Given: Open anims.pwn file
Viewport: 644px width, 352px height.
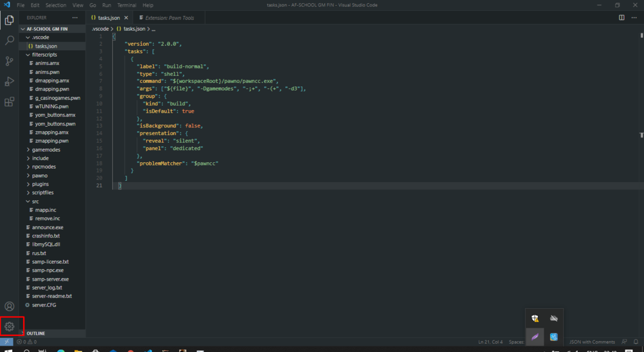Looking at the screenshot, I should click(52, 72).
